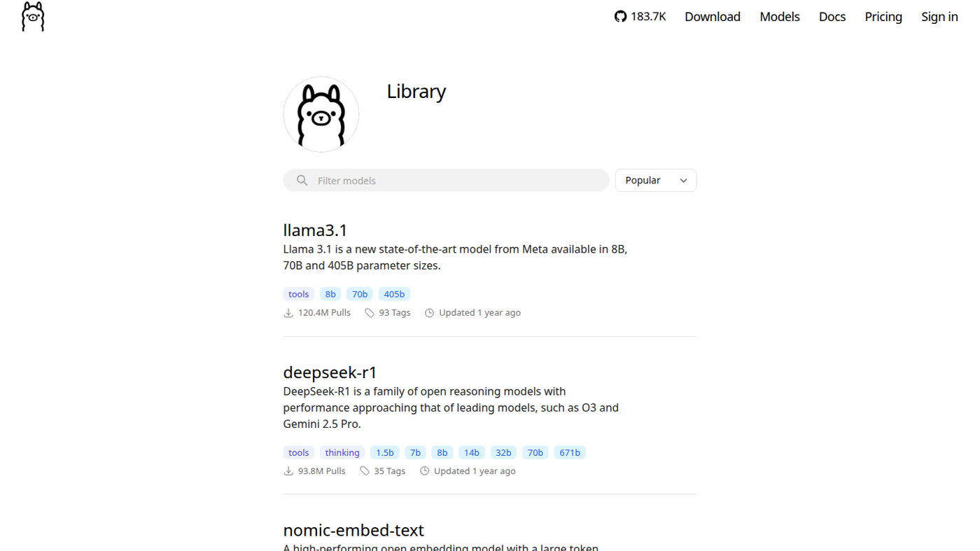Click the 93 Tags text
Image resolution: width=980 pixels, height=551 pixels.
pos(395,313)
